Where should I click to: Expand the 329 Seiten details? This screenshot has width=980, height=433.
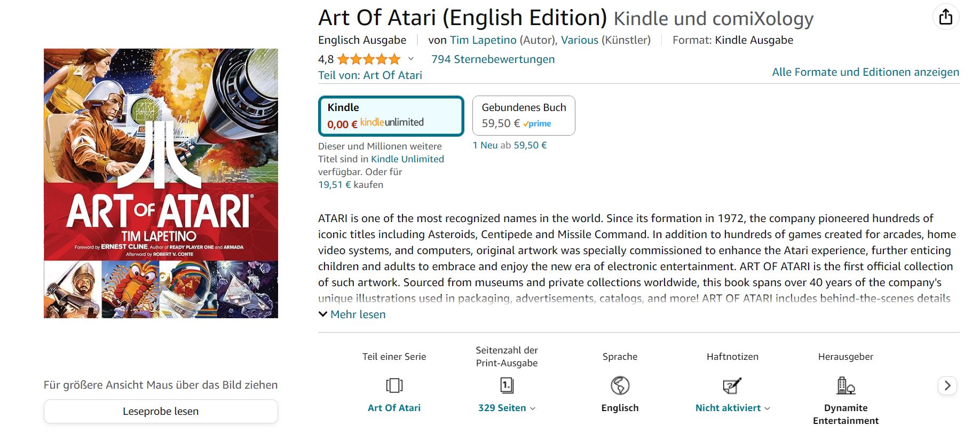point(507,408)
